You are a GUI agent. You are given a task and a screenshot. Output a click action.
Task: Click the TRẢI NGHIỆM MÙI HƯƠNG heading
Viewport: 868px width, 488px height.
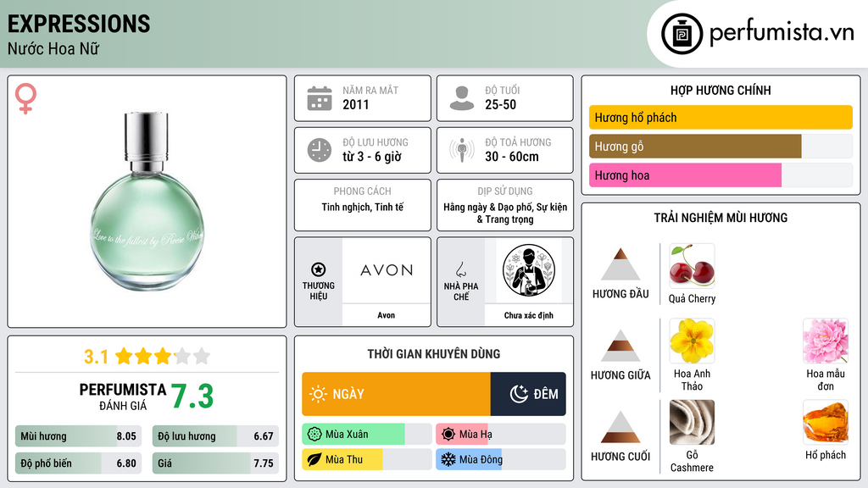721,218
